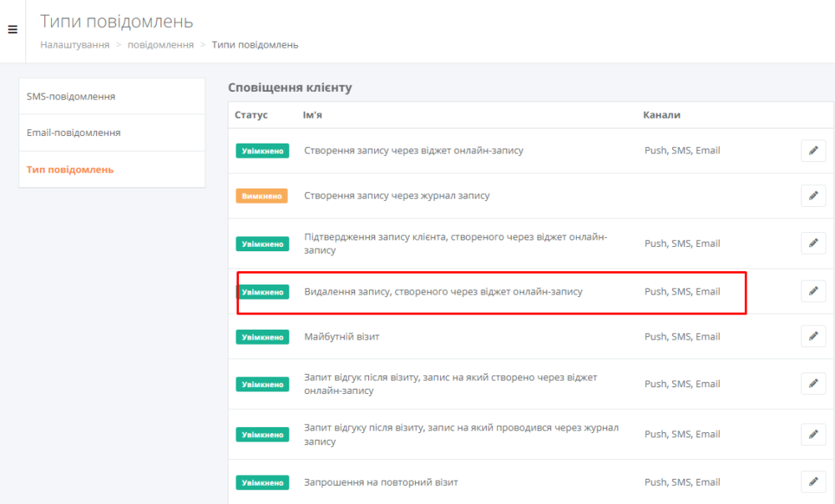The height and width of the screenshot is (504, 835).
Task: Click edit pencil for 'Видалення запису' row
Action: (x=812, y=291)
